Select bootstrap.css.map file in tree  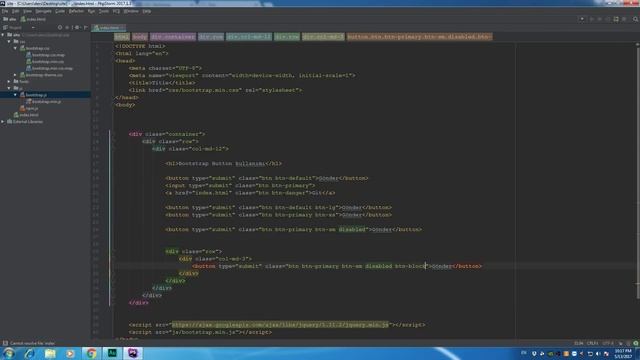click(46, 55)
